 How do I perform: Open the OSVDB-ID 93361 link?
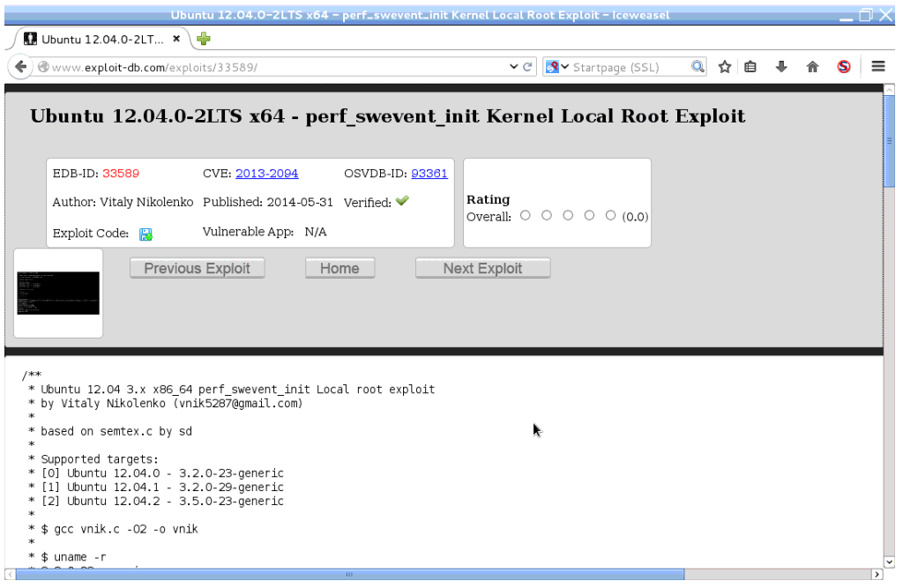[429, 174]
